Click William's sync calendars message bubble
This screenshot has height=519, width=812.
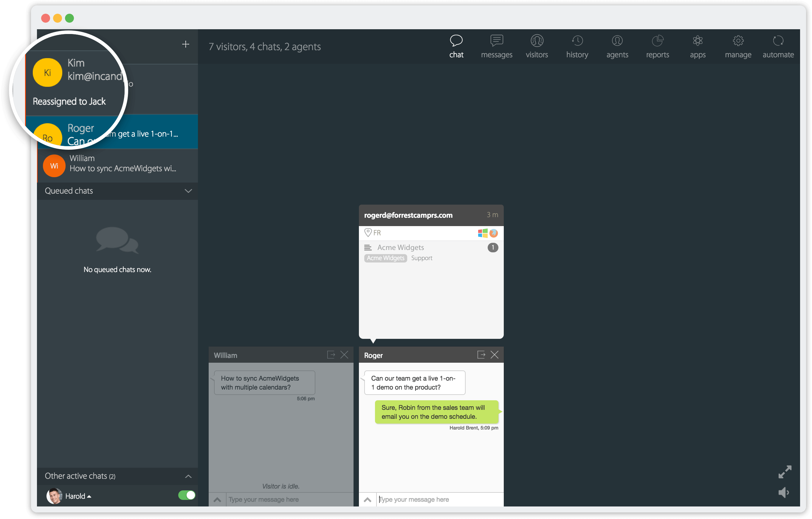(x=264, y=383)
